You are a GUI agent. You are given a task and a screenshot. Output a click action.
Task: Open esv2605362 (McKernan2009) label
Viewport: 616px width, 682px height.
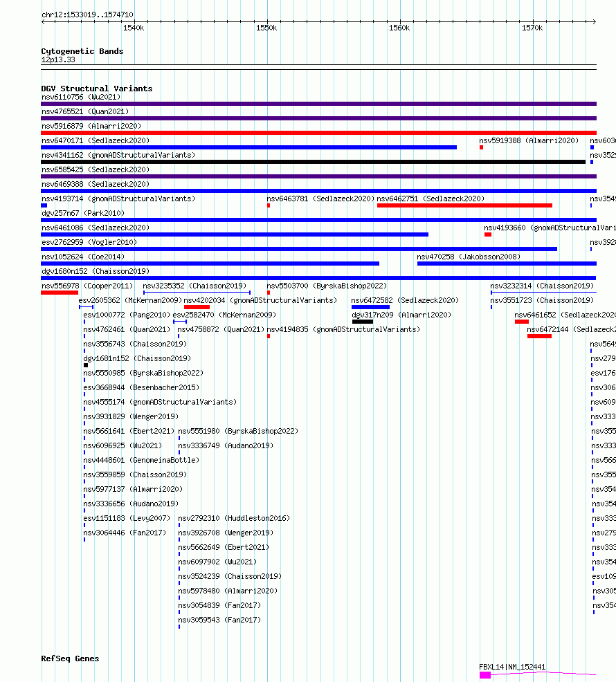(x=130, y=300)
